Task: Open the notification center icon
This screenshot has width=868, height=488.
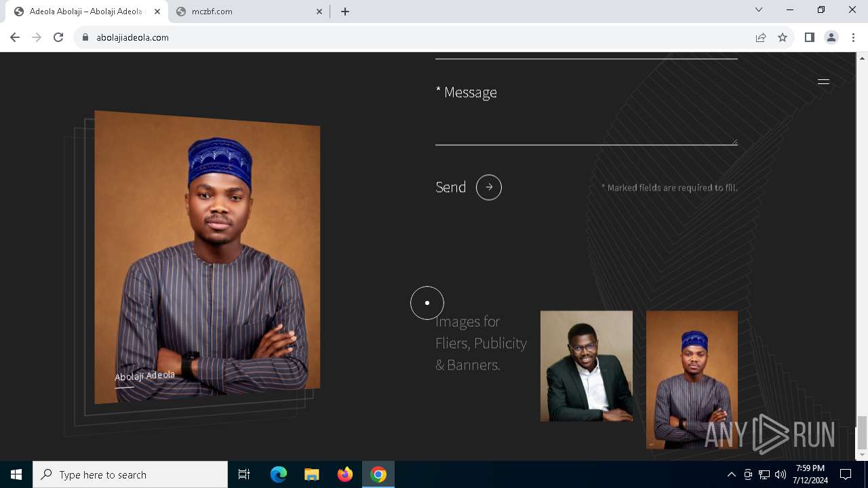Action: 846,474
